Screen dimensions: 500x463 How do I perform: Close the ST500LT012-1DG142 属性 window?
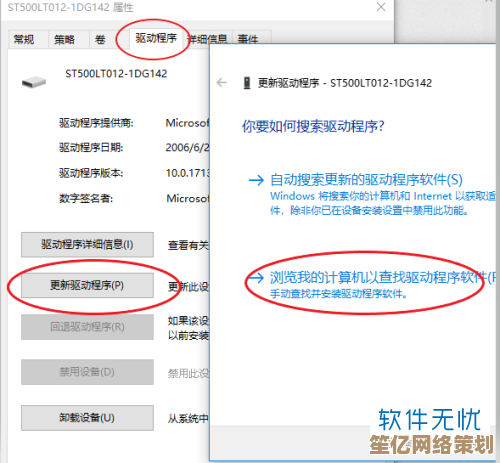click(381, 7)
